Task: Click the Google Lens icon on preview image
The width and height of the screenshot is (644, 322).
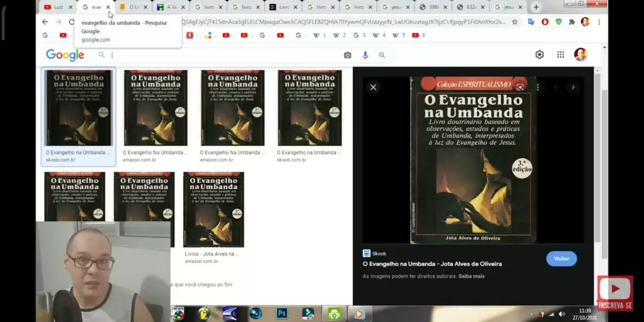Action: pyautogui.click(x=520, y=87)
